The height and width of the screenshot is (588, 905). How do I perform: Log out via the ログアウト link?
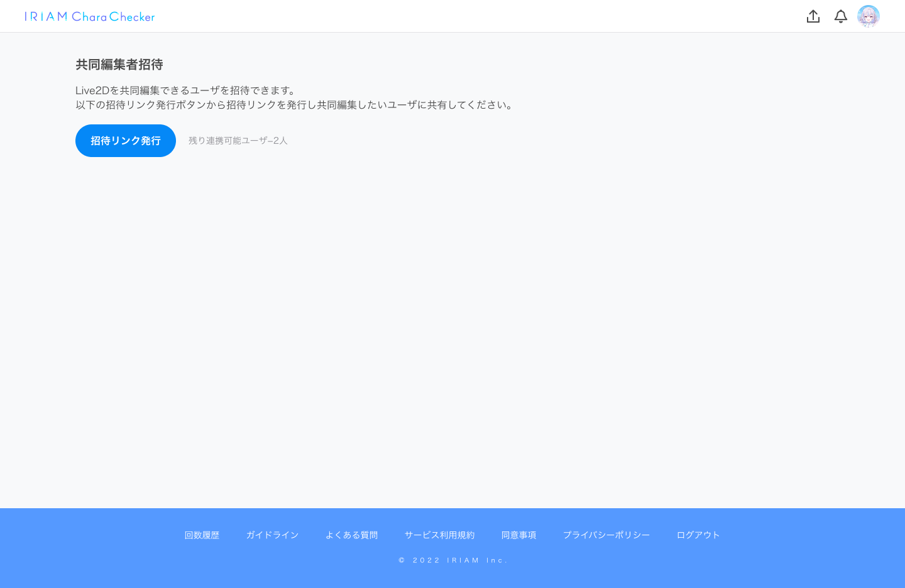(x=698, y=535)
